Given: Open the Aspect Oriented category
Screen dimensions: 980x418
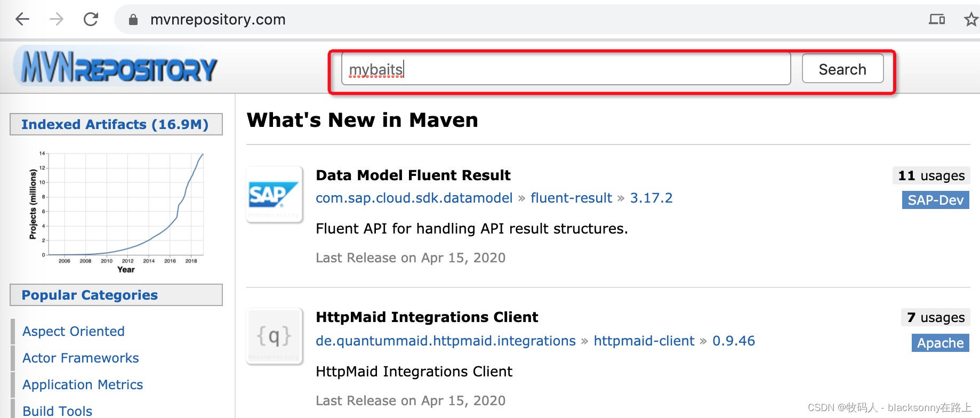Looking at the screenshot, I should click(x=74, y=331).
